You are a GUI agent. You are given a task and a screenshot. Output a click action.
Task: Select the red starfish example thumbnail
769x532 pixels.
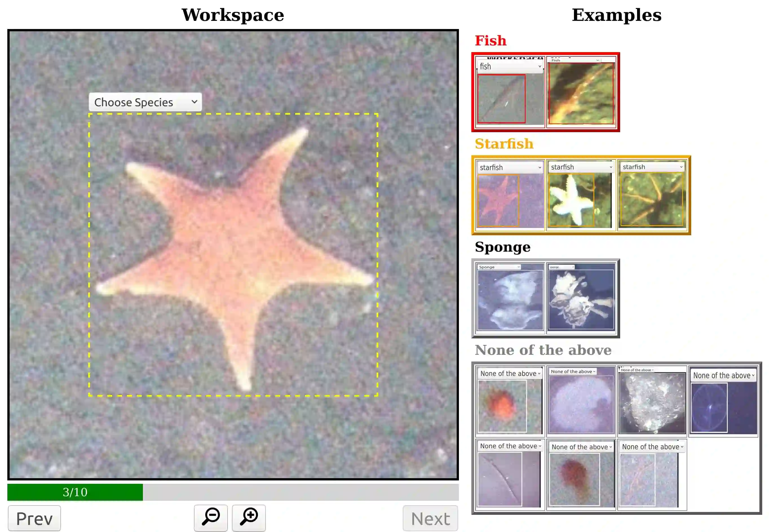tap(499, 201)
